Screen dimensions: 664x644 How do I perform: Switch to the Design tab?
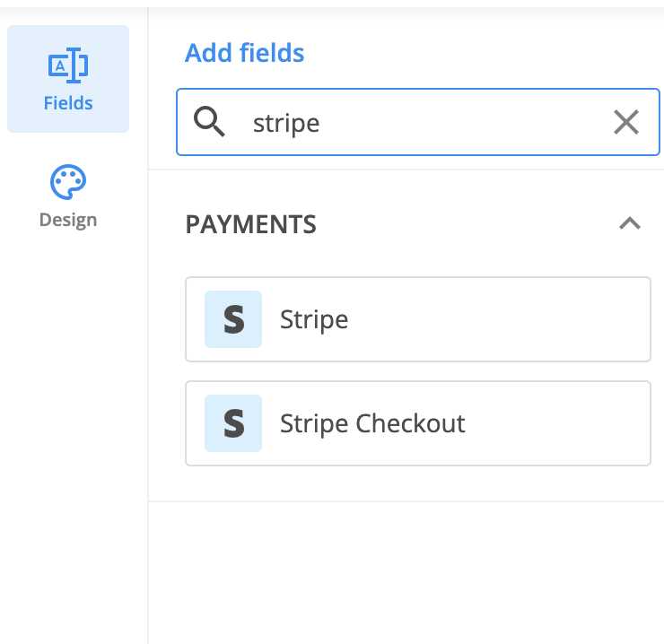pyautogui.click(x=68, y=197)
